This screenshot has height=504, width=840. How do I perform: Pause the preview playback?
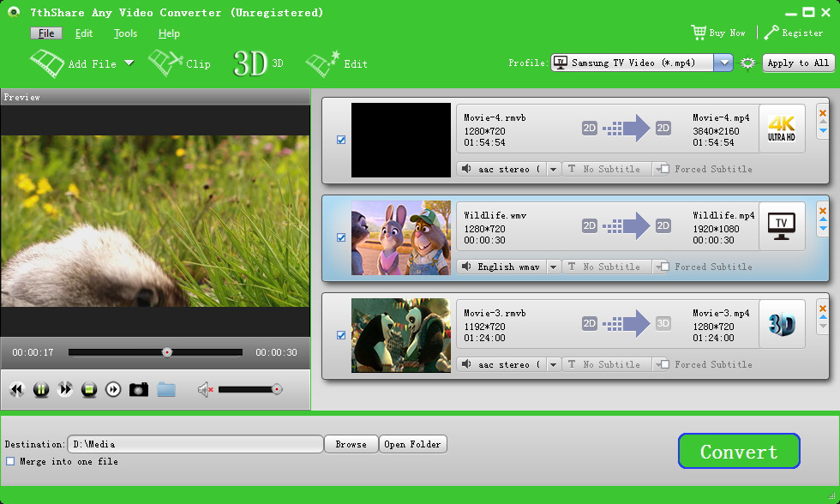tap(40, 389)
